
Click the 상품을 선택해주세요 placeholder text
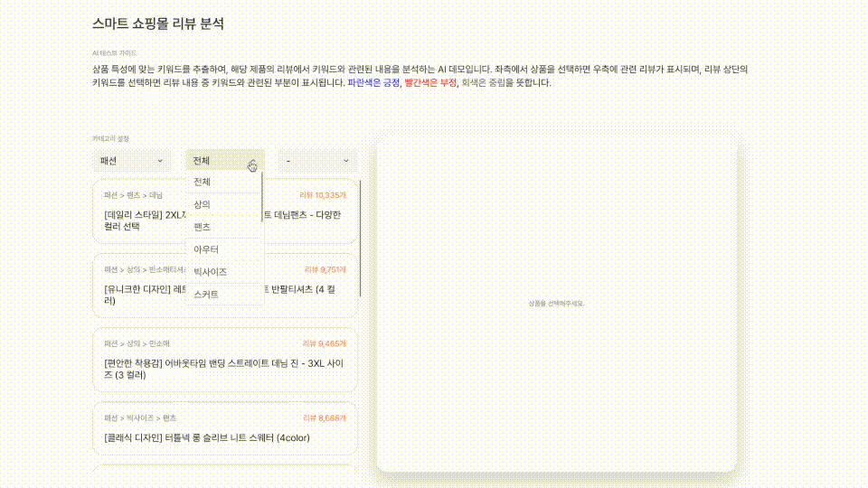[x=556, y=304]
